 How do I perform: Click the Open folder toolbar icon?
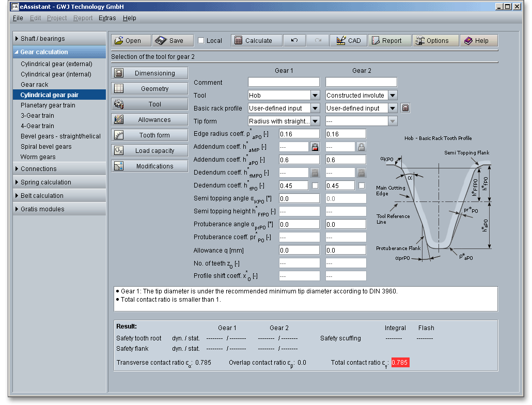[119, 41]
